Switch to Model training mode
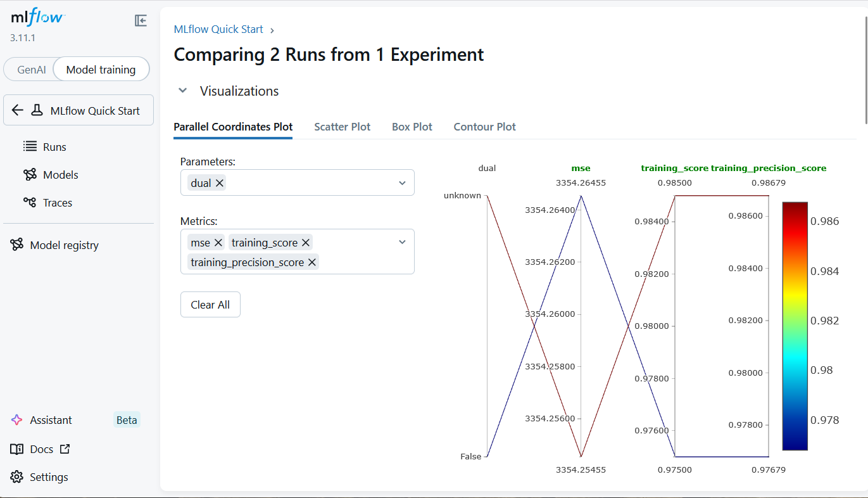This screenshot has height=498, width=868. pyautogui.click(x=101, y=70)
